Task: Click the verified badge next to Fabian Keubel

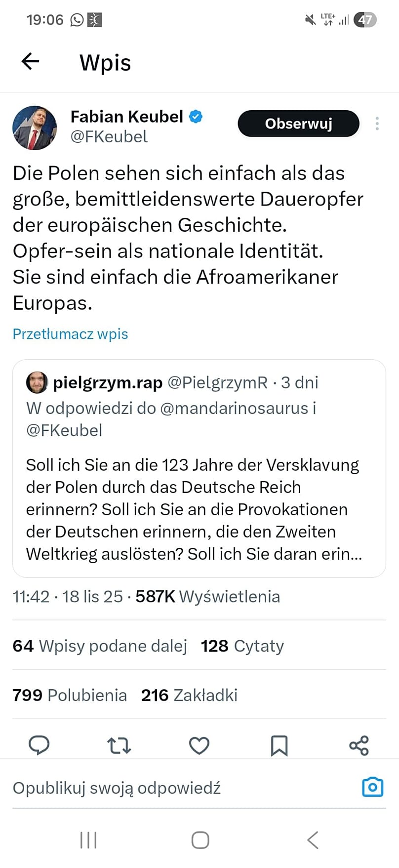Action: pos(196,116)
